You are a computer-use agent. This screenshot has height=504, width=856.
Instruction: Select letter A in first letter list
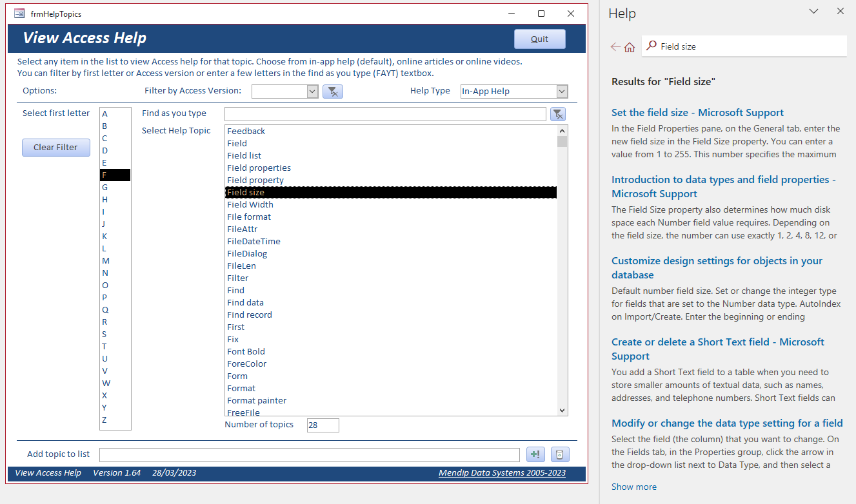115,114
